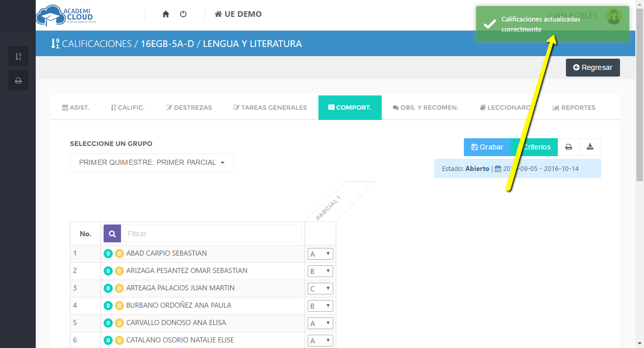The image size is (644, 348).
Task: Click the Estado: Abierto status text
Action: 465,168
